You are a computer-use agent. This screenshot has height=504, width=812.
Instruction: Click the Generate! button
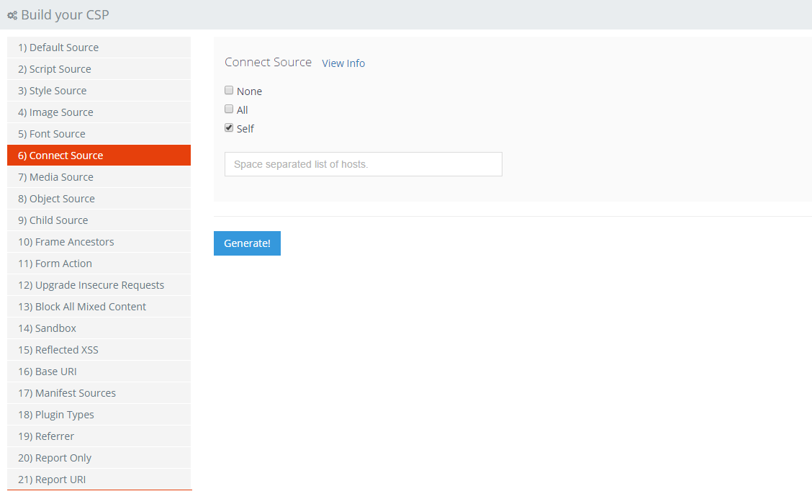247,243
